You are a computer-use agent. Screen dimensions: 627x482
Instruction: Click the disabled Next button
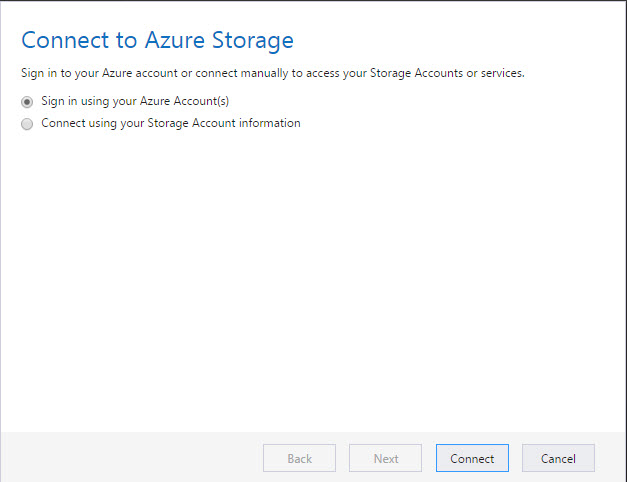click(385, 458)
